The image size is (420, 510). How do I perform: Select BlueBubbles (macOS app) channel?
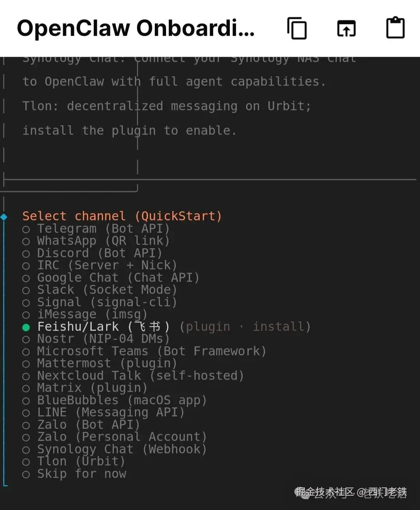click(121, 400)
